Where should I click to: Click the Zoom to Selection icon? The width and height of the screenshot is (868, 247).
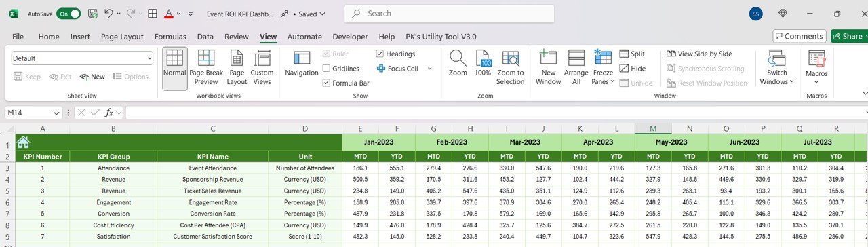point(511,69)
